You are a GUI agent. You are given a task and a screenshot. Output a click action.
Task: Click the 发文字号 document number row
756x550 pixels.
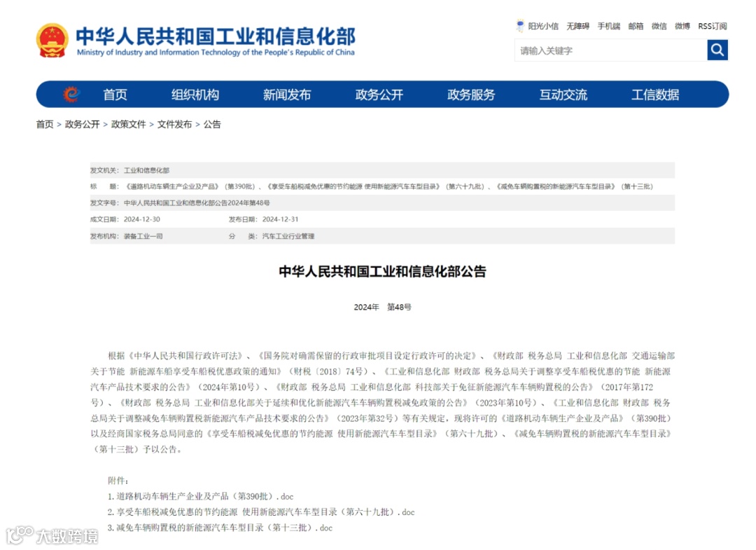(382, 203)
